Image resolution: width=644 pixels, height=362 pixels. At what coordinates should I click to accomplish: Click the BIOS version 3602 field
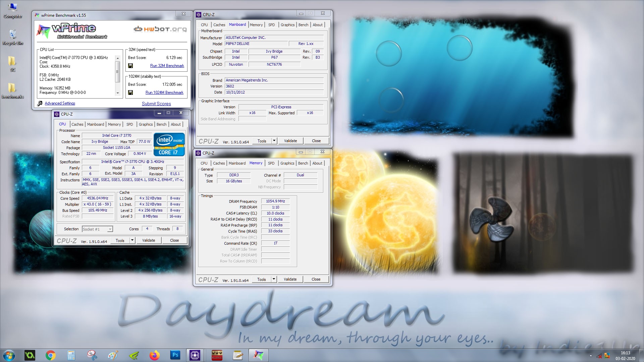click(x=274, y=86)
